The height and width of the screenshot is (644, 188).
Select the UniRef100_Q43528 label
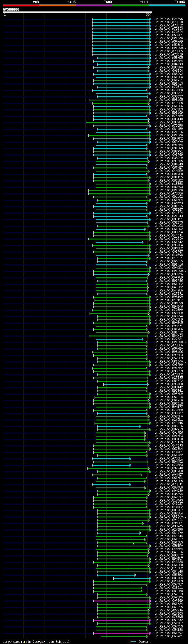tap(169, 562)
